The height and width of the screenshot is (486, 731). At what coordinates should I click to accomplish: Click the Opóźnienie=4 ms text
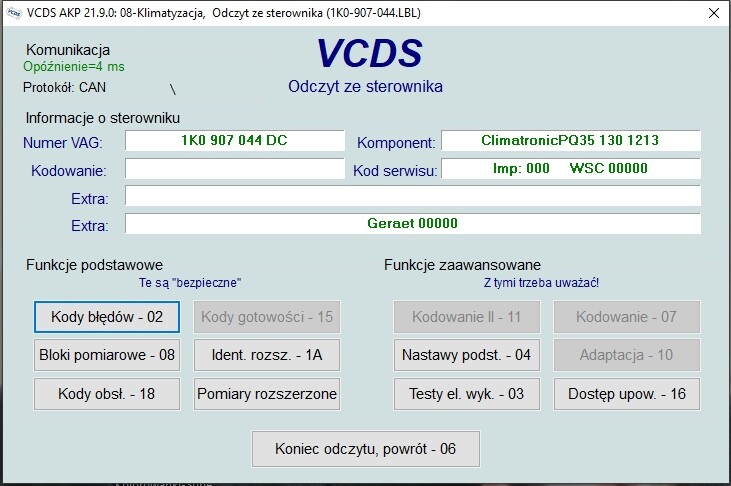[x=74, y=67]
